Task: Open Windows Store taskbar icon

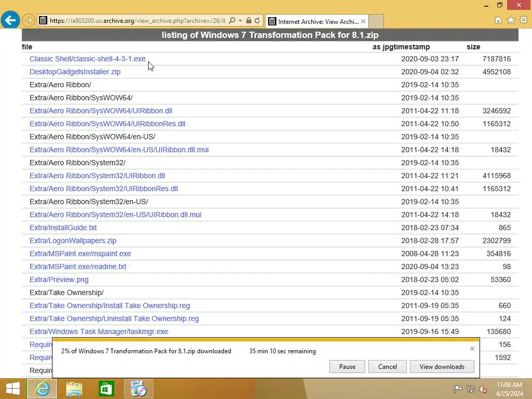Action: tap(106, 389)
